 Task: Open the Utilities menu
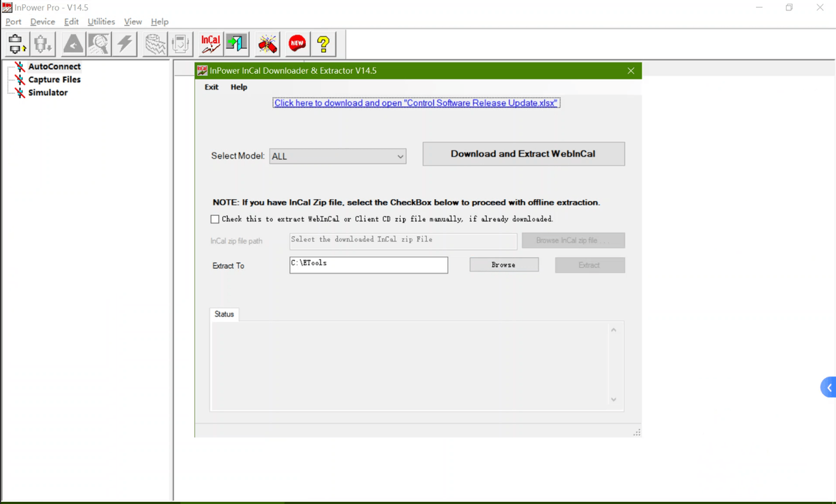[101, 22]
